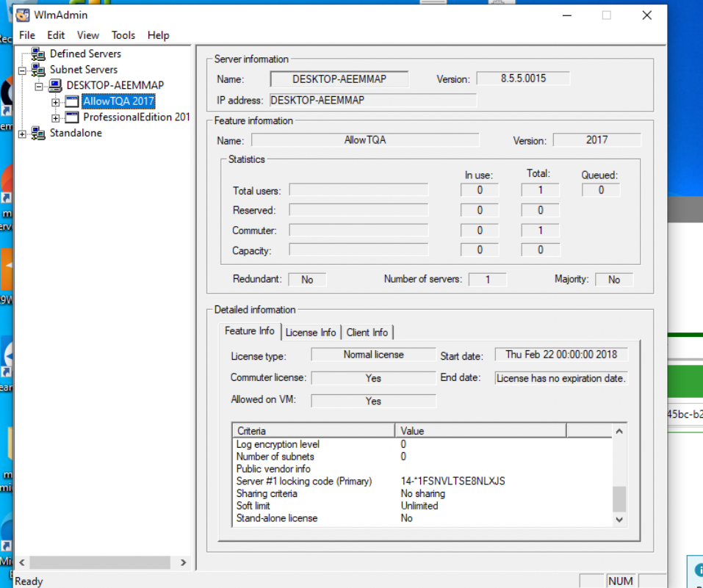Click the Number of servers field
Viewport: 703px width, 588px height.
click(x=487, y=280)
